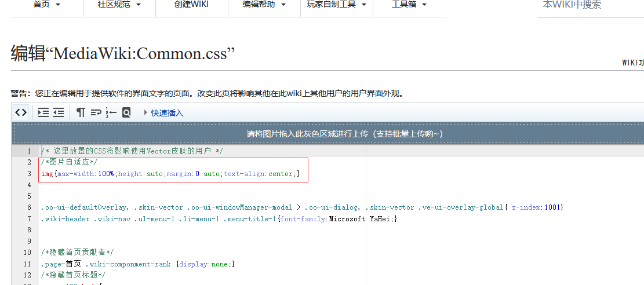
Task: Click the outdent icon in editor toolbar
Action: pos(59,112)
